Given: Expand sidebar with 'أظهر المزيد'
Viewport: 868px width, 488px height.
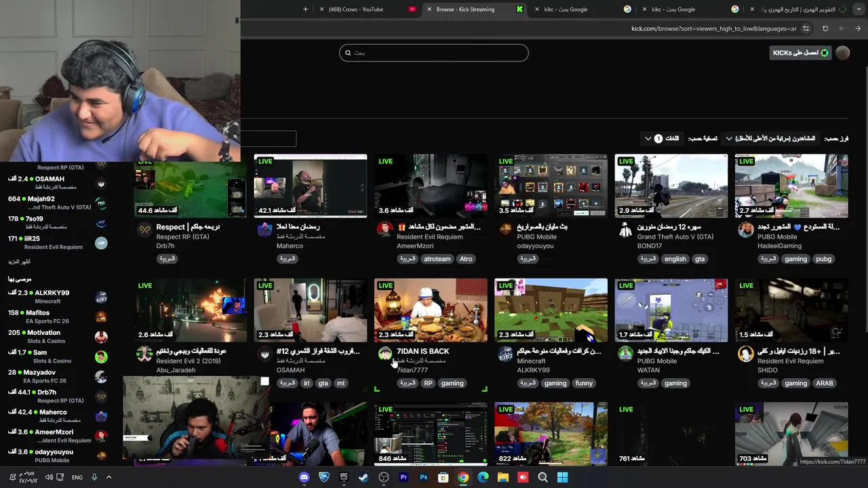Looking at the screenshot, I should [19, 262].
